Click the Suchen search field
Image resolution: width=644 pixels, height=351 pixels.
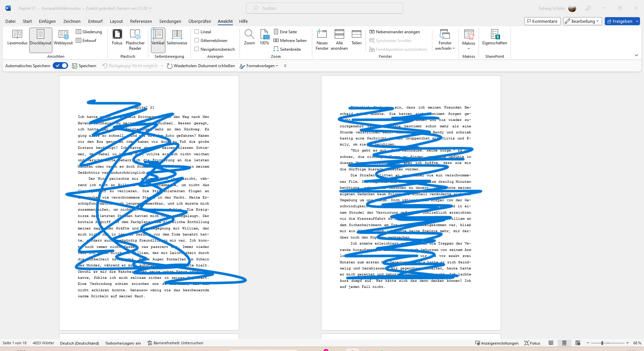tap(325, 8)
